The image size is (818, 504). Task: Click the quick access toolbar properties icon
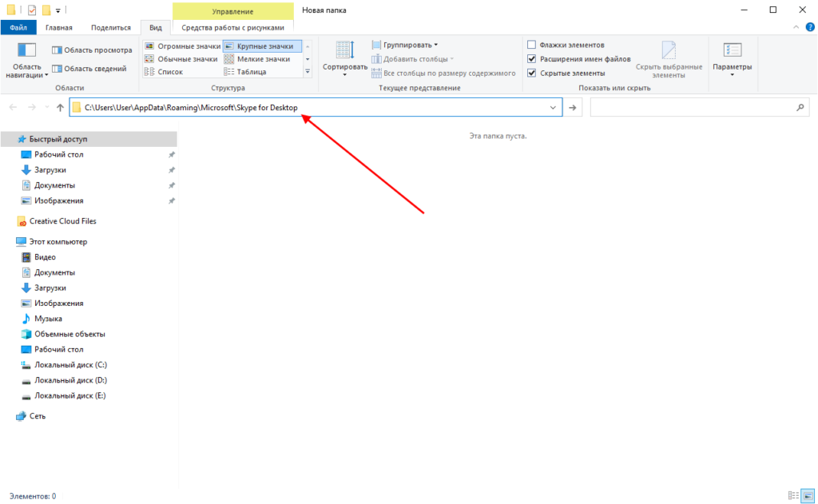tap(32, 10)
